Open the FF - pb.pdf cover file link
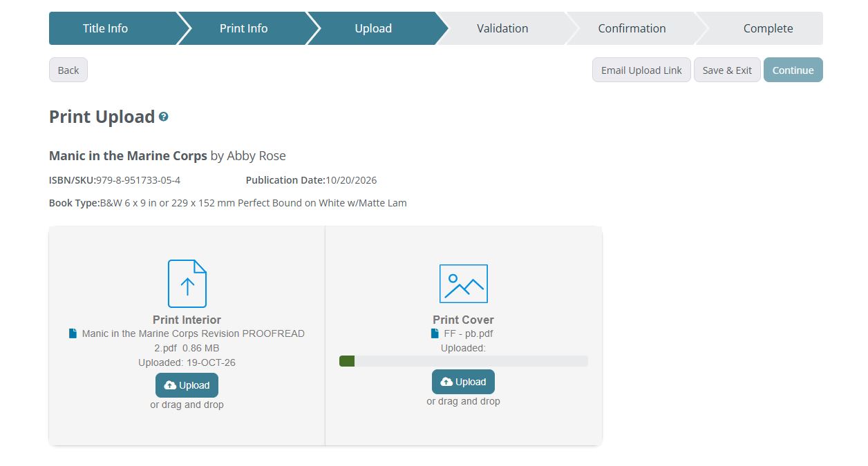This screenshot has height=466, width=868. click(x=468, y=333)
